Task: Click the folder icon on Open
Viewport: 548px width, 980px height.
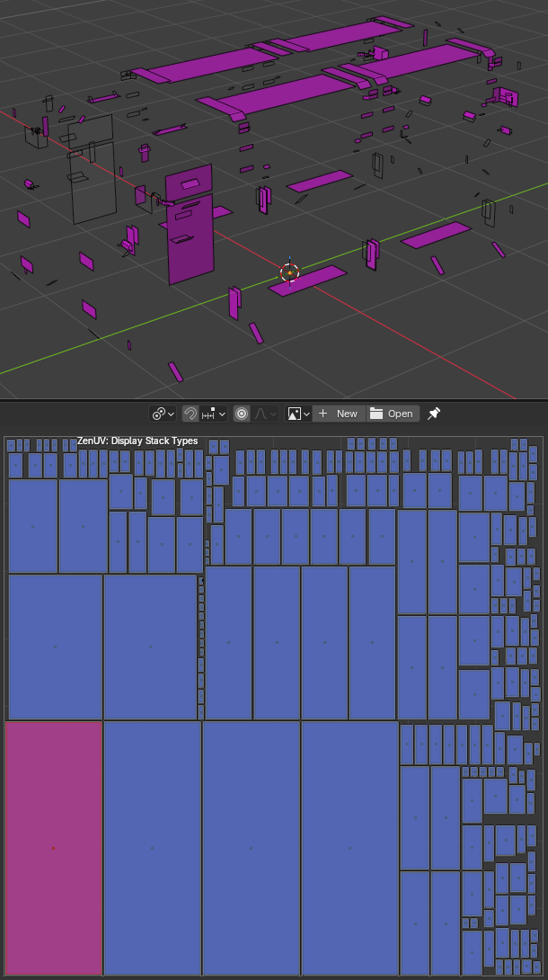Action: [x=376, y=414]
